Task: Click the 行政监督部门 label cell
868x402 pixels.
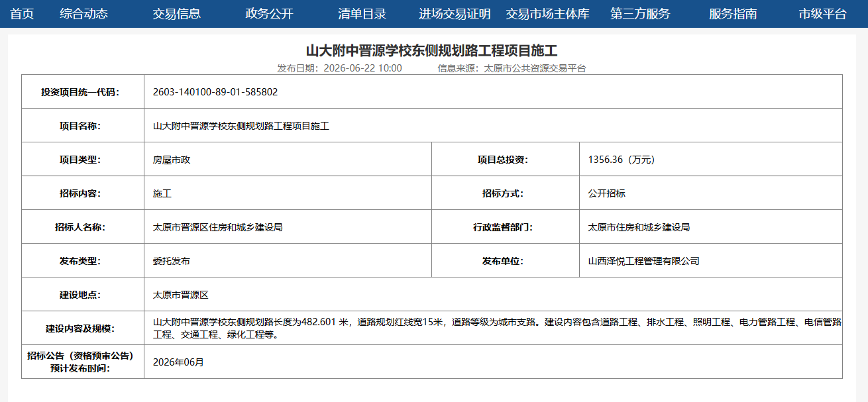Action: pos(506,227)
